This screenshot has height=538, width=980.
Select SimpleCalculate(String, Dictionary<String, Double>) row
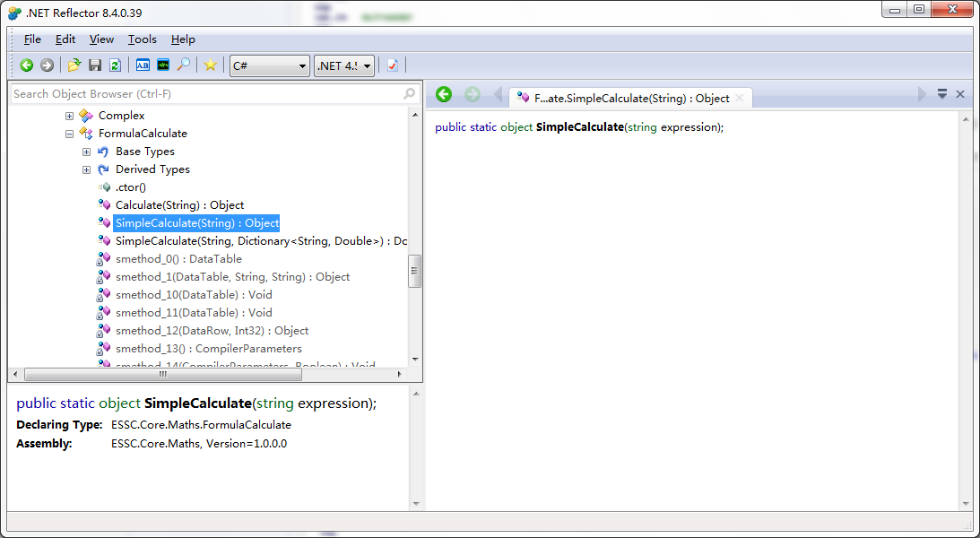[x=261, y=241]
